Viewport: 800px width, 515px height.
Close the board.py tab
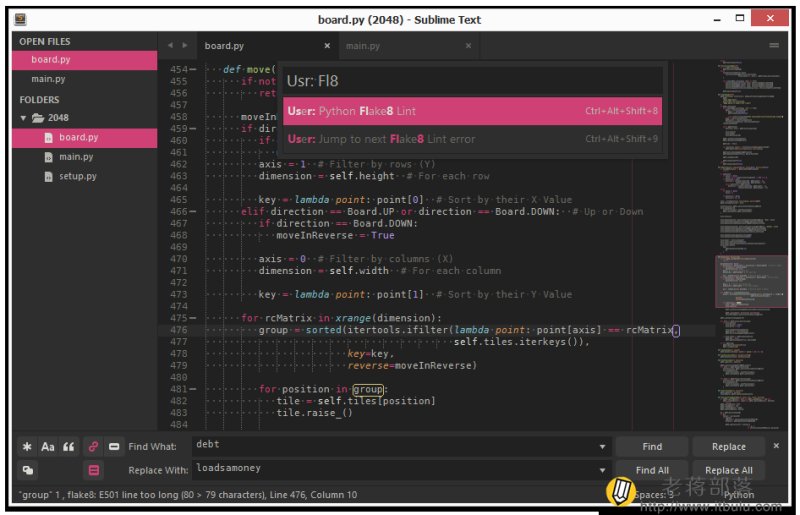327,46
